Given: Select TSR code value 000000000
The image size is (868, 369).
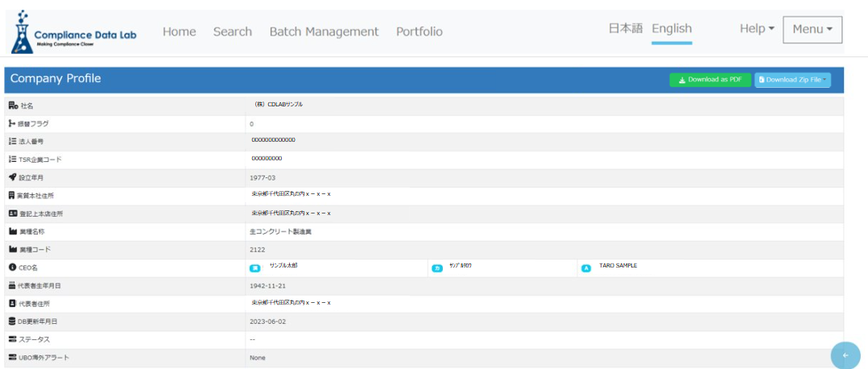Looking at the screenshot, I should (x=267, y=159).
